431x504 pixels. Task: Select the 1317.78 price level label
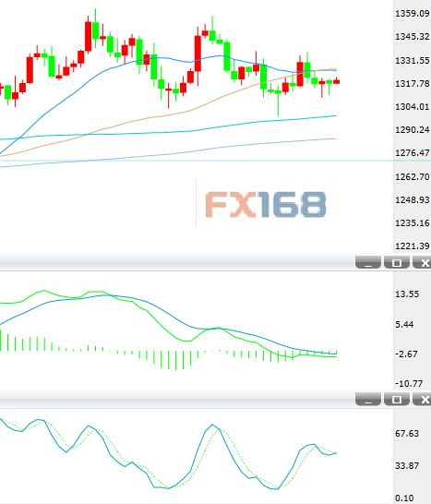[413, 84]
